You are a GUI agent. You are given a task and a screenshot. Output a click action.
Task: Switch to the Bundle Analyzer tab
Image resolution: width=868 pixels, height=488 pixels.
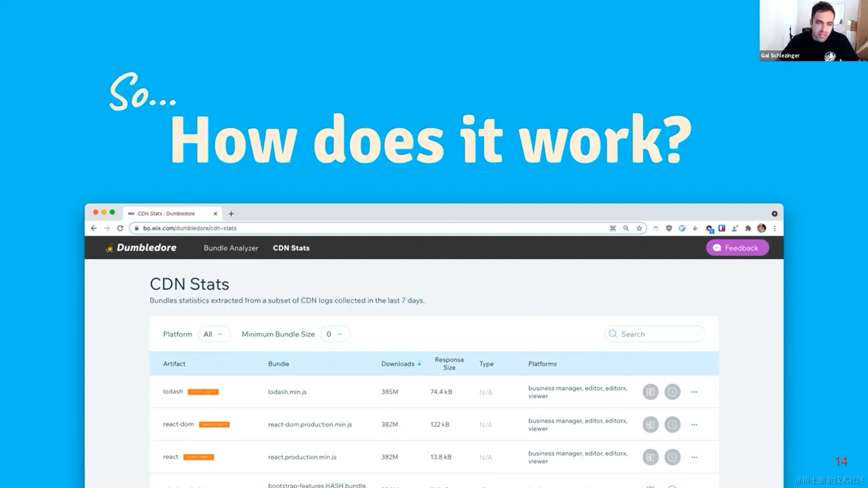pyautogui.click(x=231, y=248)
